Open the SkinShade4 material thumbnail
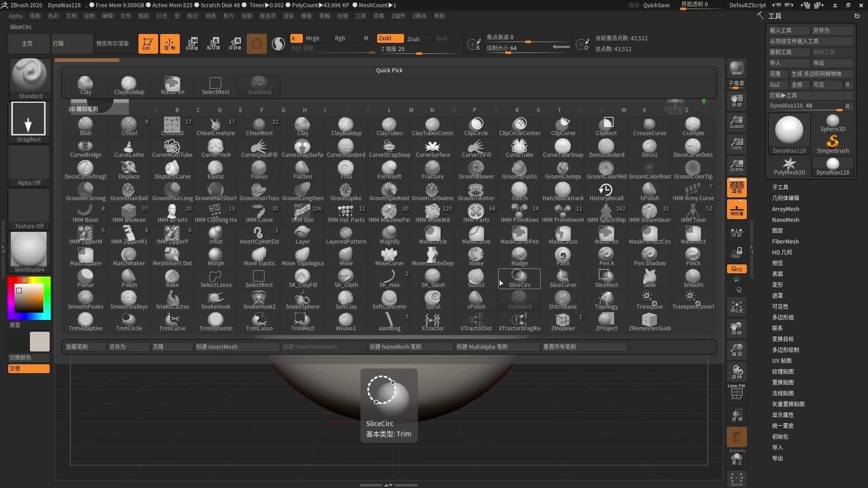 29,253
